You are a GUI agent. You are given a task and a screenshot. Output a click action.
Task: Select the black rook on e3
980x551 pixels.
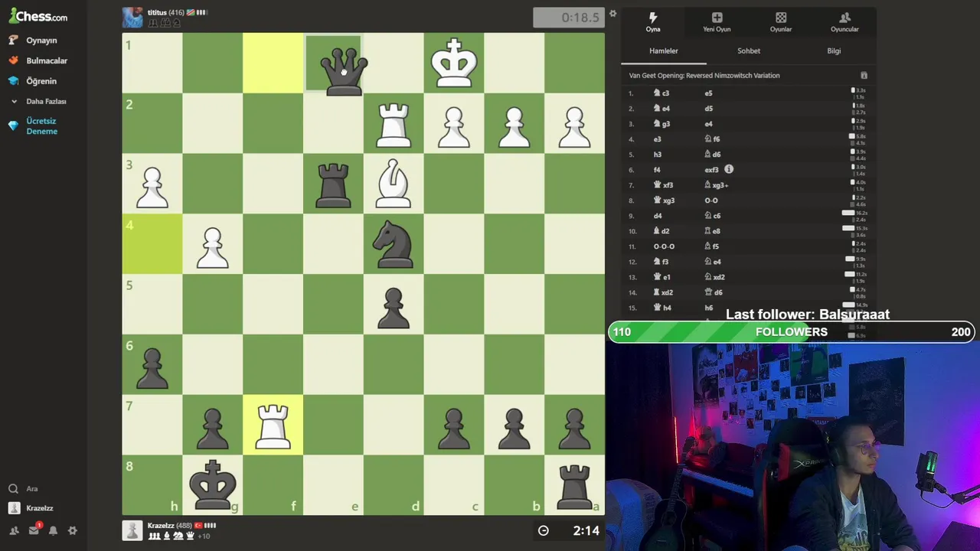[x=333, y=184]
